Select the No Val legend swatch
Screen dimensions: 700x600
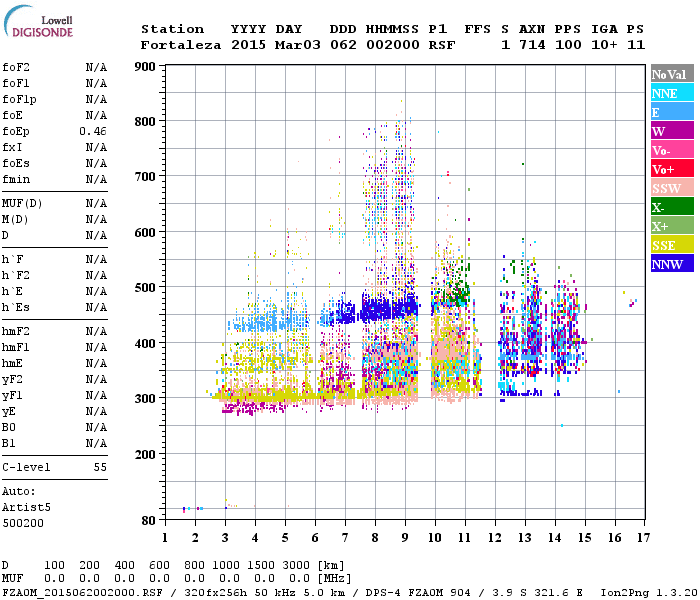[x=672, y=74]
